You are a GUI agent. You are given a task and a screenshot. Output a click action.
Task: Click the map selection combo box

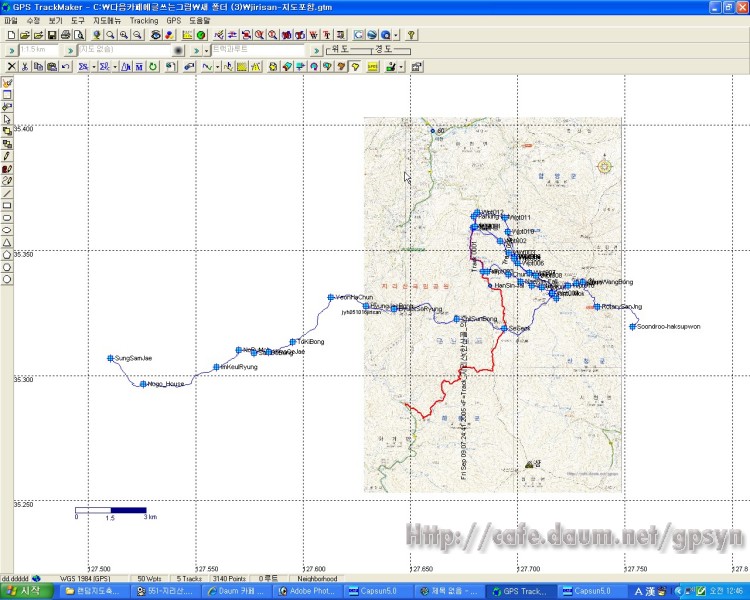point(124,50)
